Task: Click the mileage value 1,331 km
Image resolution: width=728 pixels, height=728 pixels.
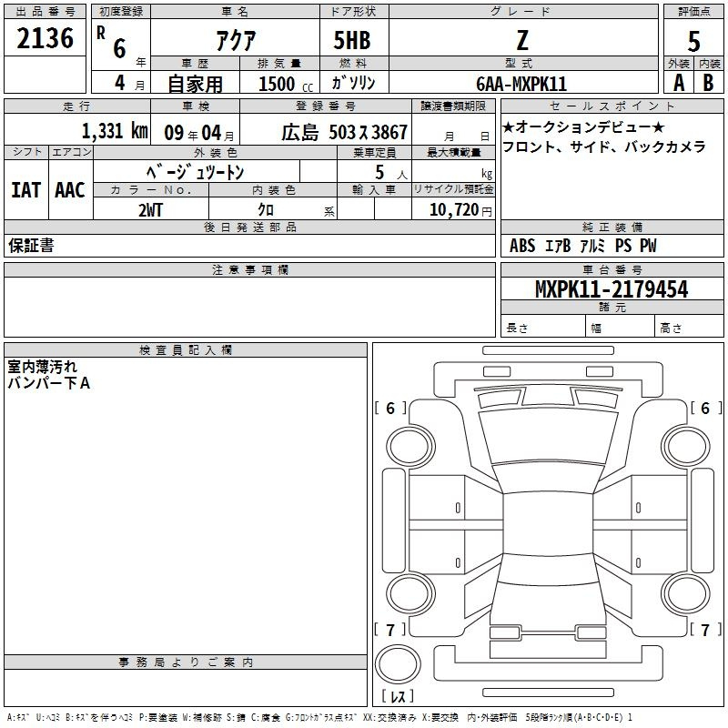Action: point(114,131)
